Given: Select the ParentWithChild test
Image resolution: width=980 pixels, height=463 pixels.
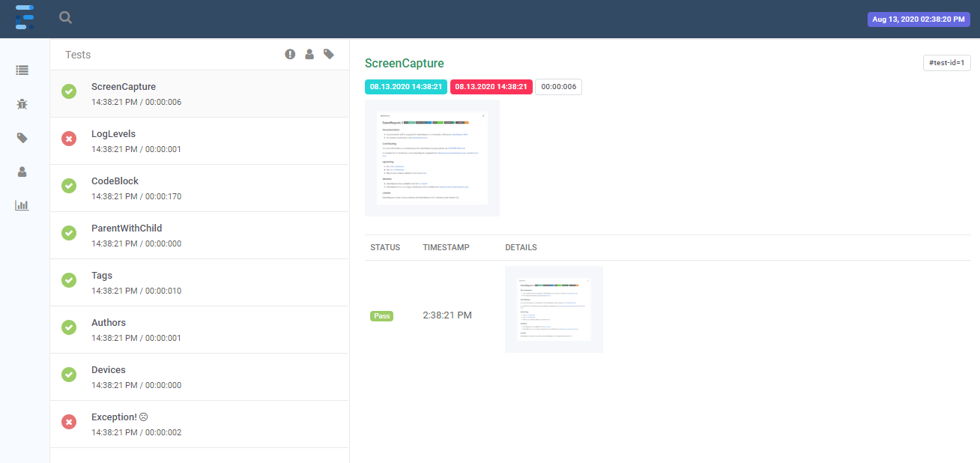Looking at the screenshot, I should (x=199, y=235).
